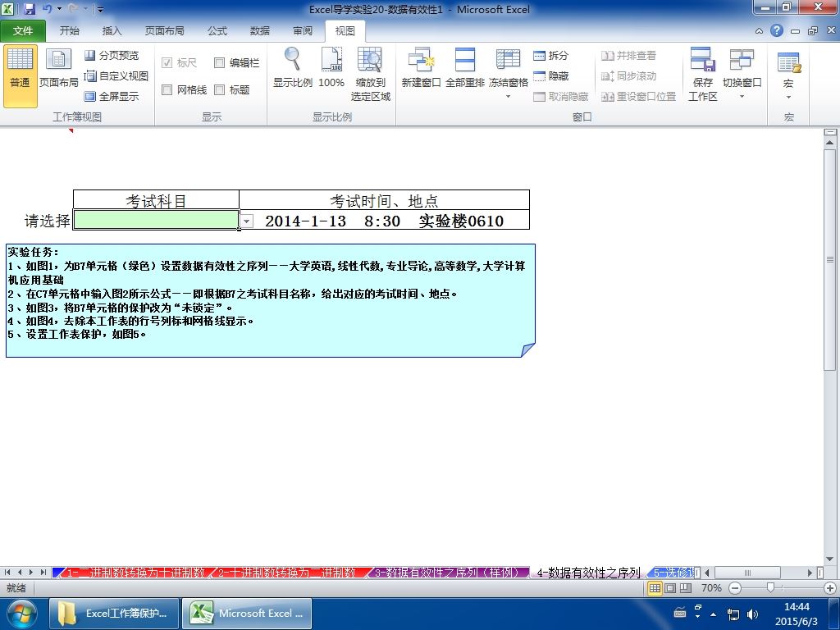Open the File (文件) tab
The height and width of the screenshot is (630, 840).
pos(23,31)
